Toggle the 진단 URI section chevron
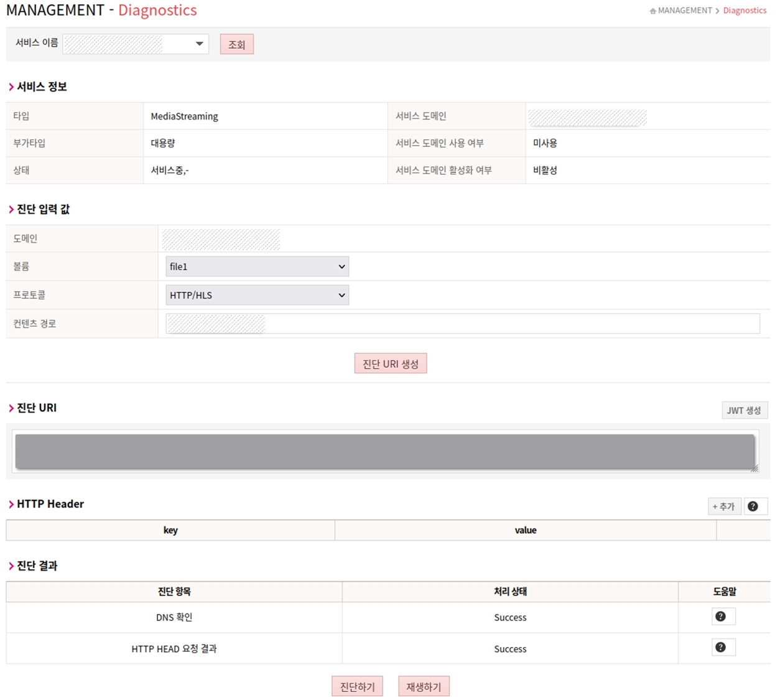The height and width of the screenshot is (700, 780). pos(11,408)
